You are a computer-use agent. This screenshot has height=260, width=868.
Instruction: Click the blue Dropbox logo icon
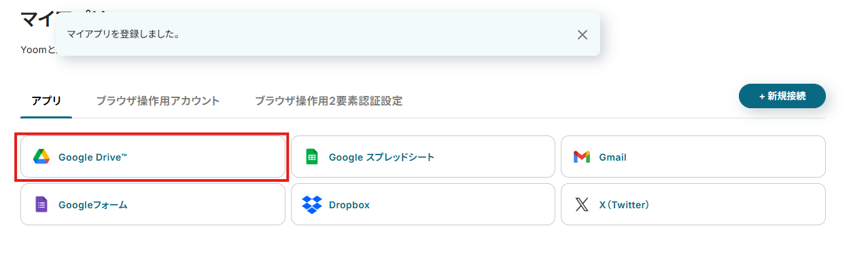click(x=312, y=204)
